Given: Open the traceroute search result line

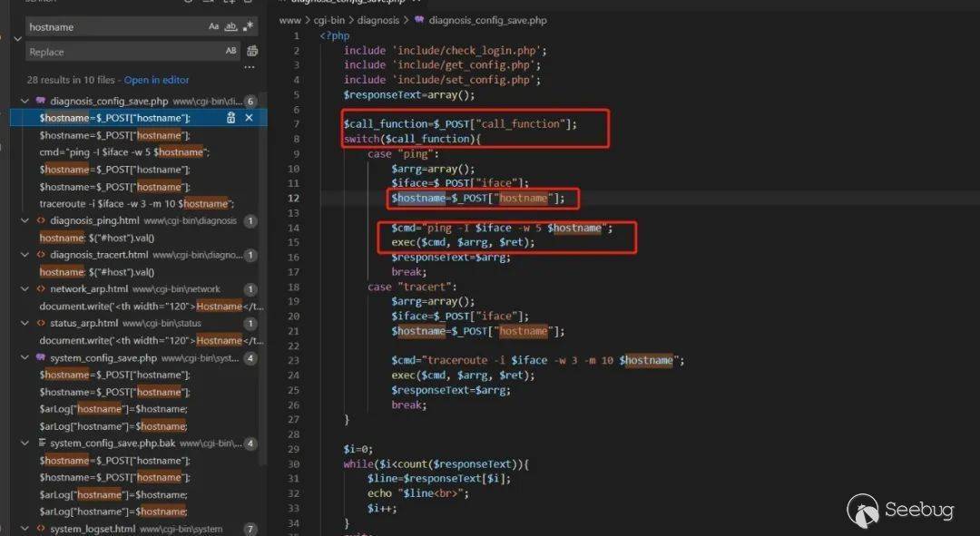Looking at the screenshot, I should 136,204.
